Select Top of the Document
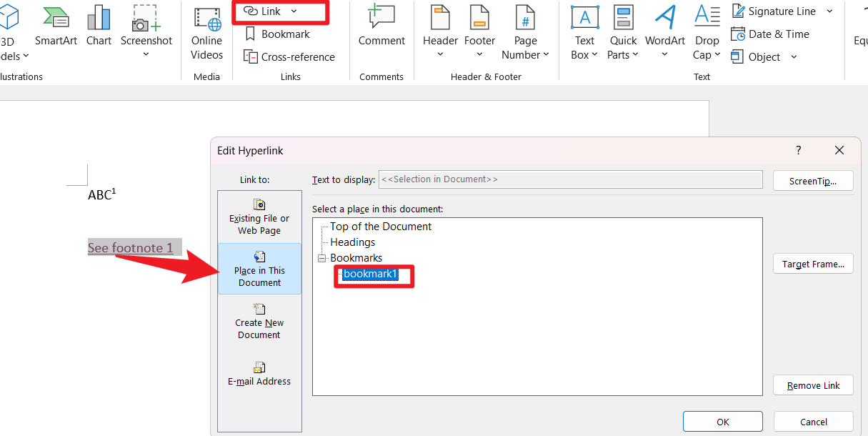The image size is (868, 436). coord(381,227)
